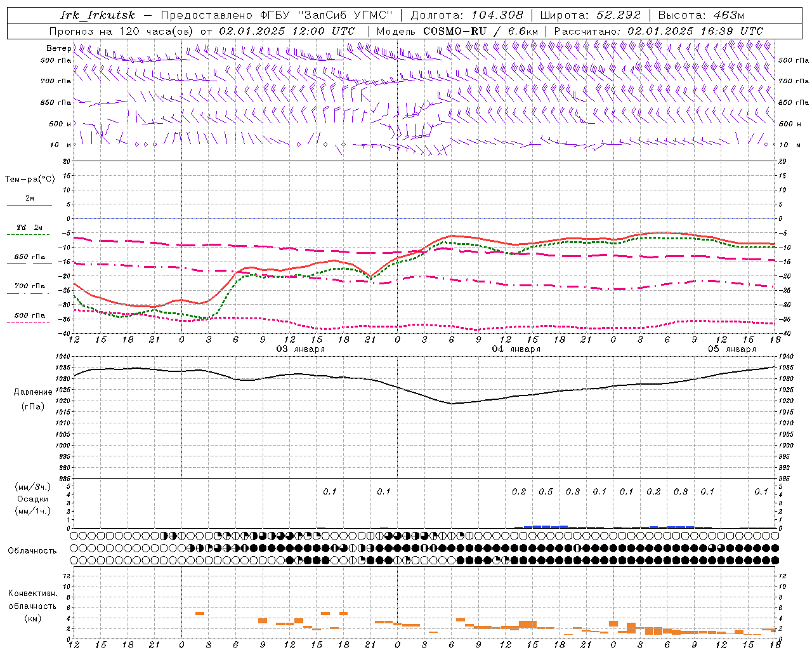Click the 05 января date label

pos(732,348)
